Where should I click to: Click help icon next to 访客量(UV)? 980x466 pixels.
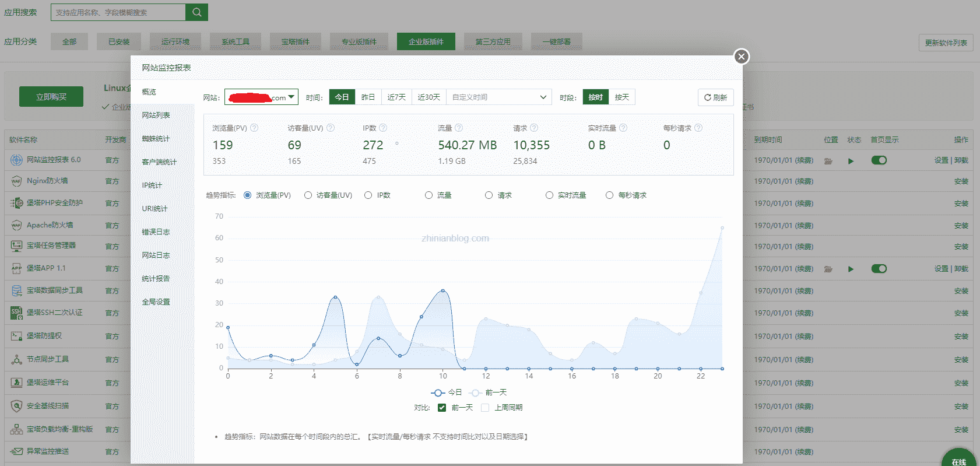coord(331,128)
